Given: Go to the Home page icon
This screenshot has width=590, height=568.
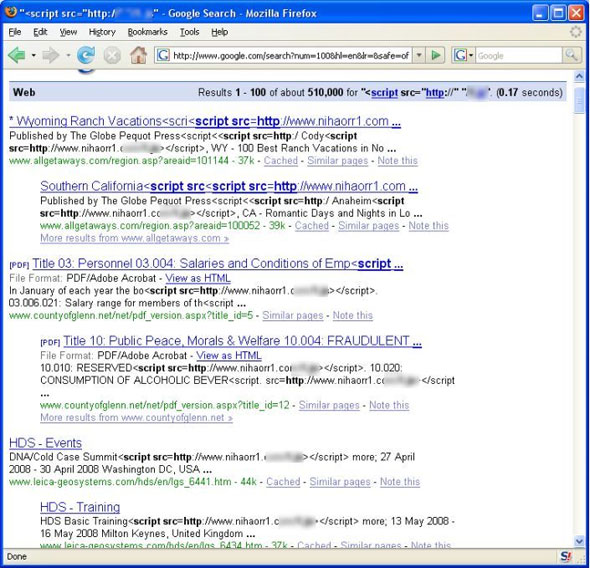Looking at the screenshot, I should click(x=138, y=55).
